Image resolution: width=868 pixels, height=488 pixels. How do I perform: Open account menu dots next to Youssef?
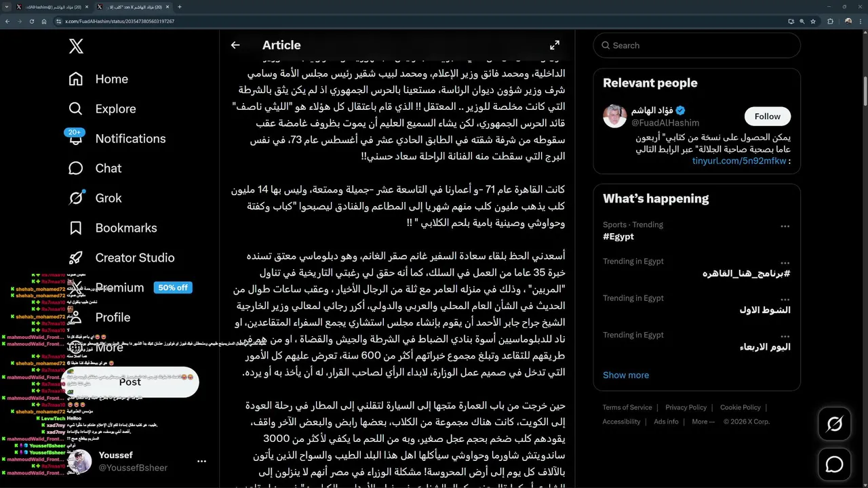coord(201,461)
